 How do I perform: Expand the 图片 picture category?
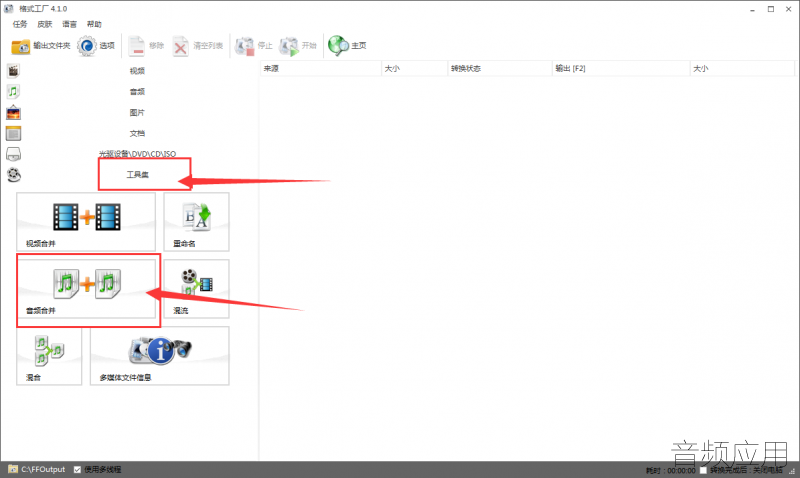pyautogui.click(x=132, y=113)
